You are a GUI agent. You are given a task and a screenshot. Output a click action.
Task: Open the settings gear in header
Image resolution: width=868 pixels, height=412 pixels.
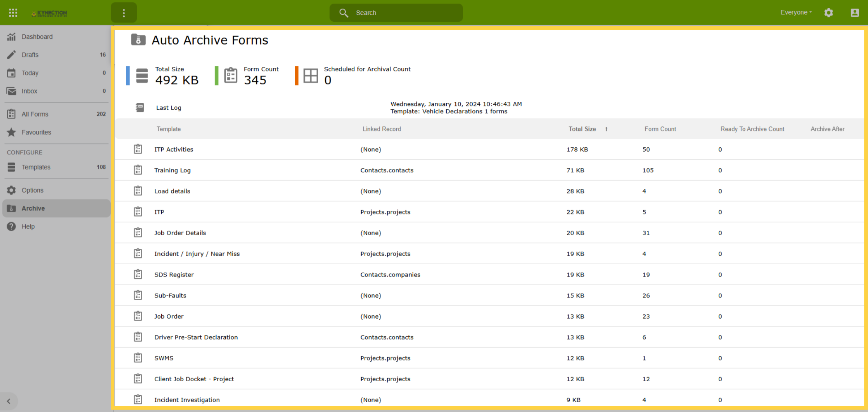coord(829,13)
